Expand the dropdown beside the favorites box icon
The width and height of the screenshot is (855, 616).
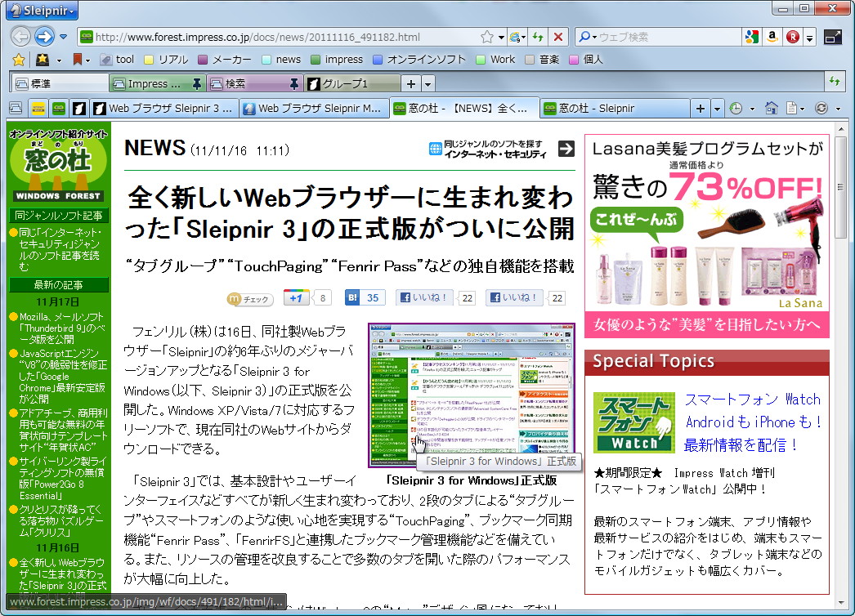59,60
